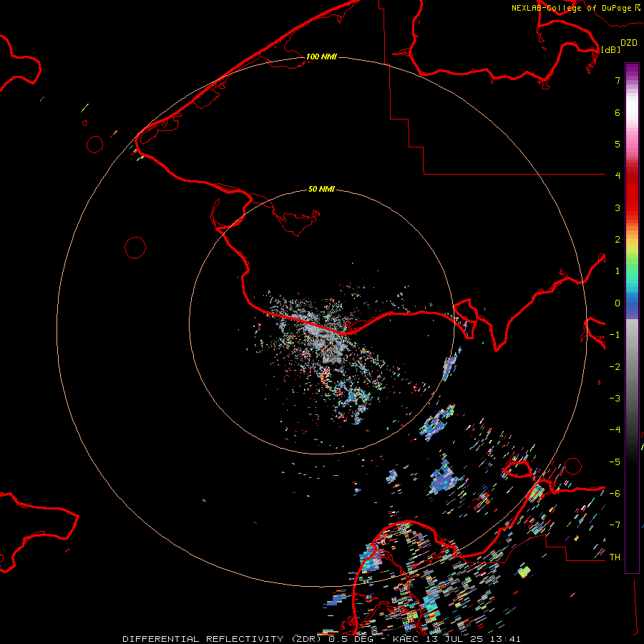This screenshot has height=644, width=644.
Task: Click the -5 value on color scale
Action: (x=615, y=462)
